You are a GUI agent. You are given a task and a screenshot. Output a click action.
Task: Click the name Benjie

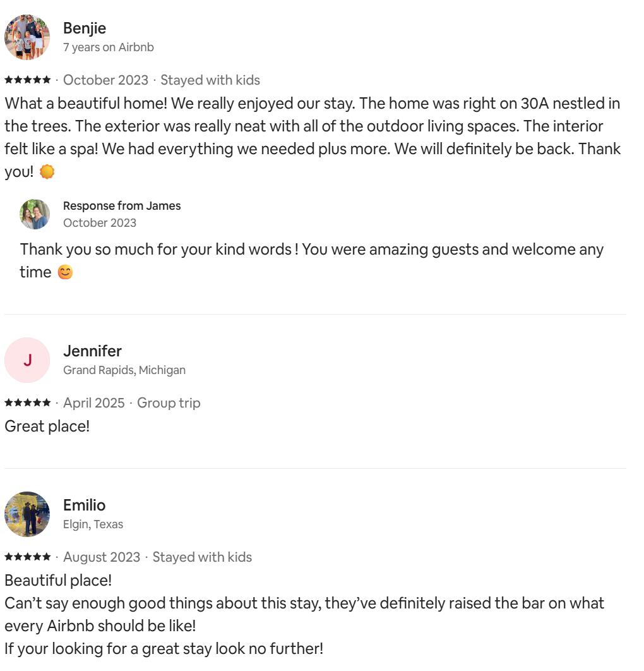point(84,28)
